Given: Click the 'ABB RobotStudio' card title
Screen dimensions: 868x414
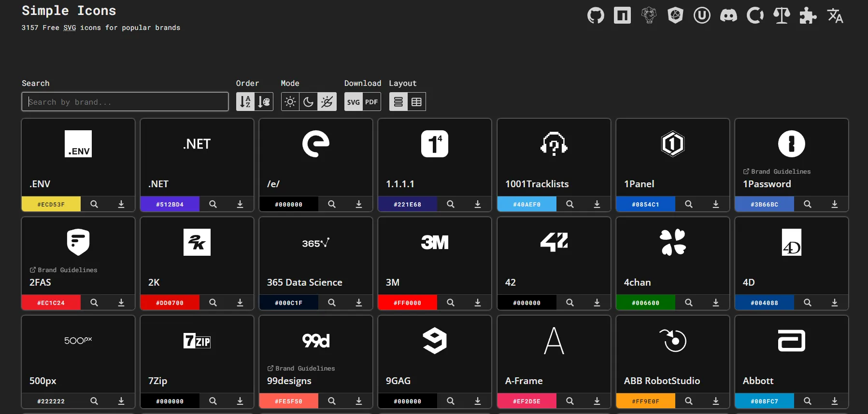Looking at the screenshot, I should pos(662,381).
